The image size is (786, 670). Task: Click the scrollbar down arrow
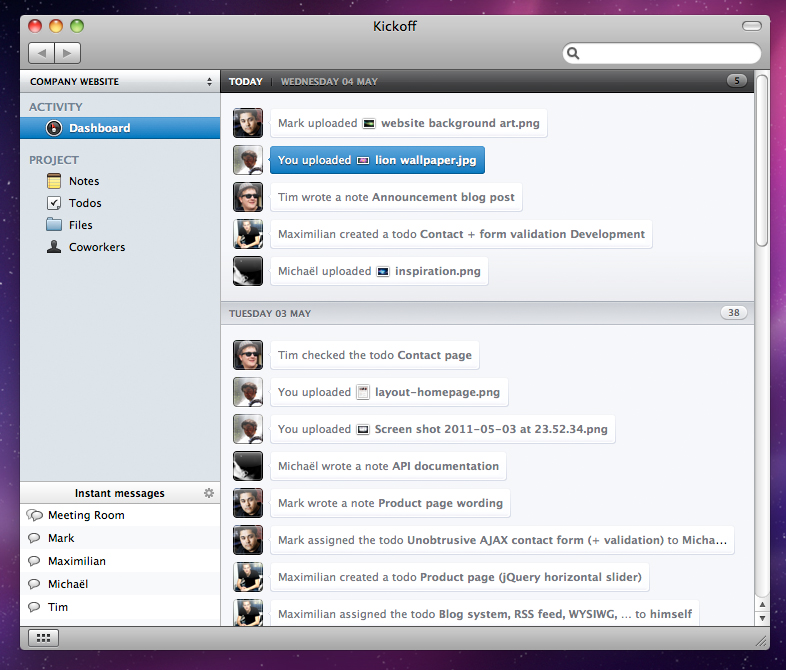point(762,618)
